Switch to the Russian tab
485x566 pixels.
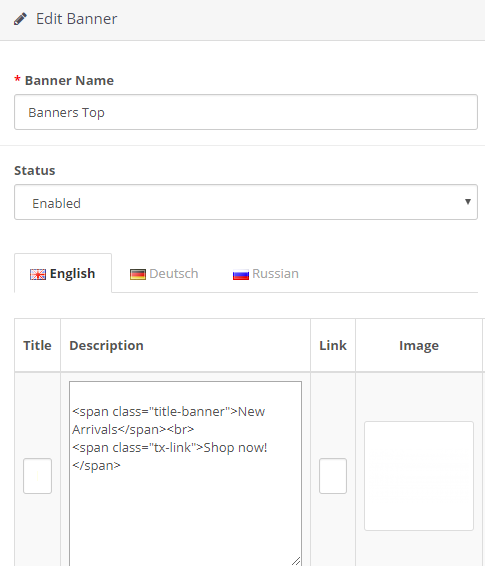click(266, 273)
